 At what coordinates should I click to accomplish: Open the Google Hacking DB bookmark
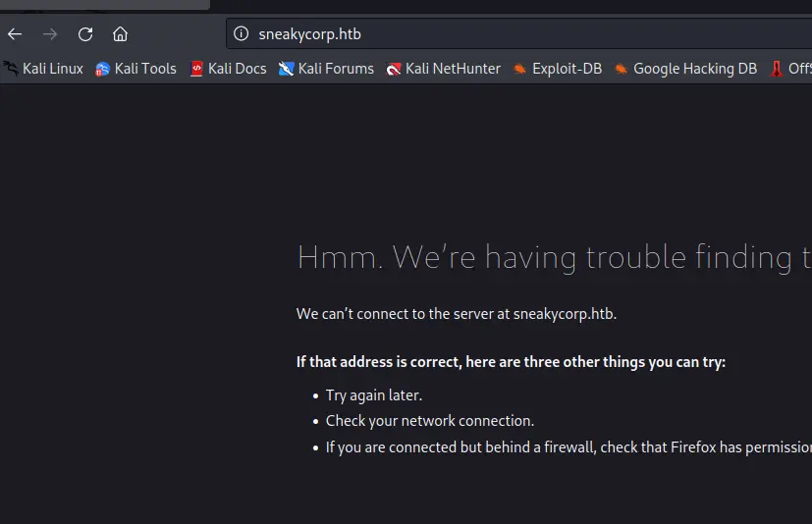685,69
